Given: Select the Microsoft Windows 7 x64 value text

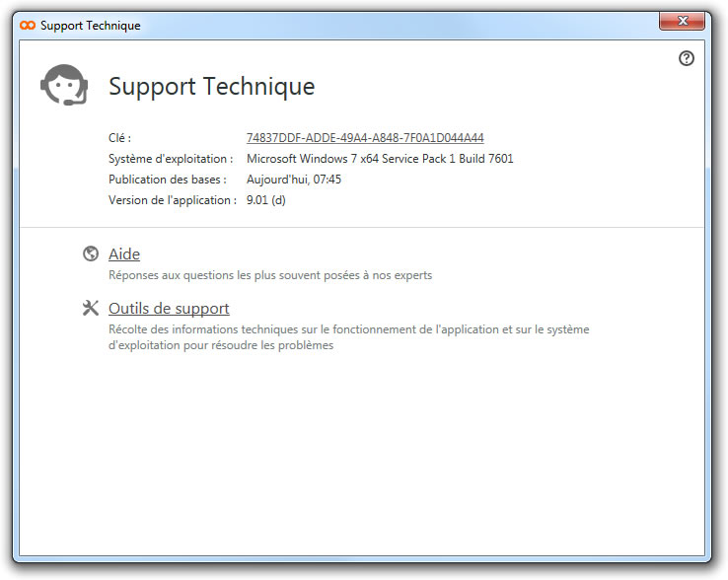Looking at the screenshot, I should point(380,159).
